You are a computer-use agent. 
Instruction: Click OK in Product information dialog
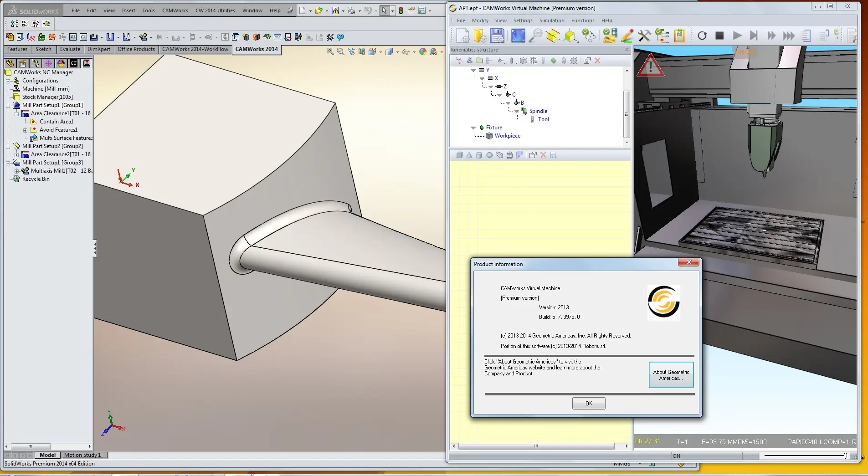[x=589, y=404]
